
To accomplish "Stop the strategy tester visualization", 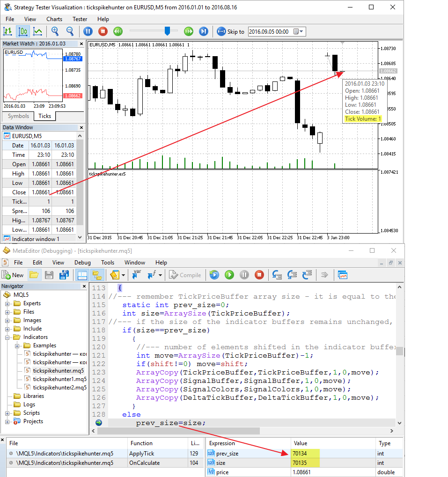I will click(103, 31).
